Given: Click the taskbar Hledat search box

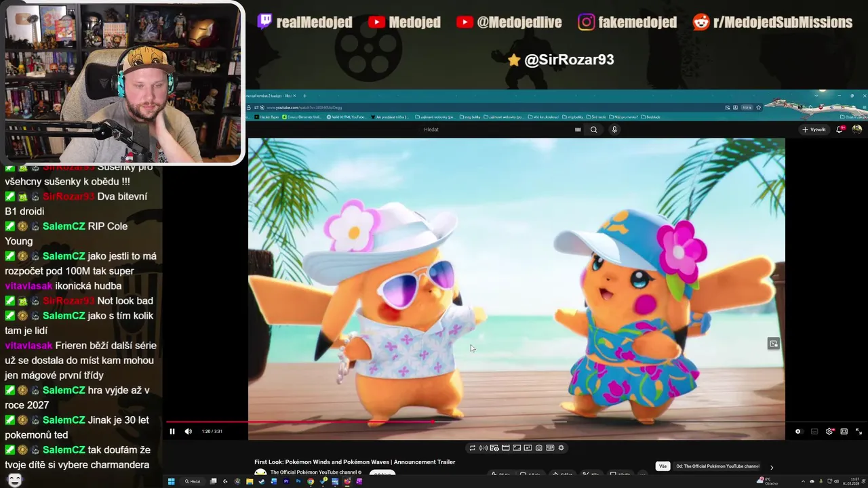Looking at the screenshot, I should (193, 481).
